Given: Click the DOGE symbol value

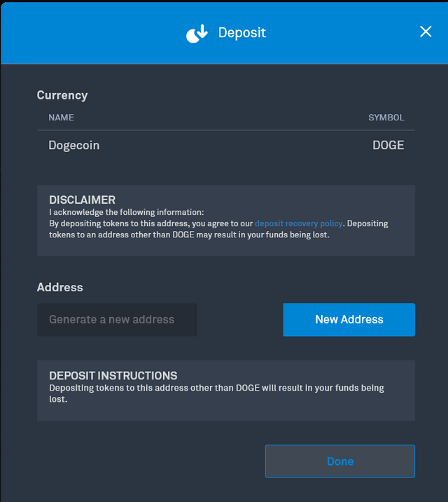Looking at the screenshot, I should point(388,146).
